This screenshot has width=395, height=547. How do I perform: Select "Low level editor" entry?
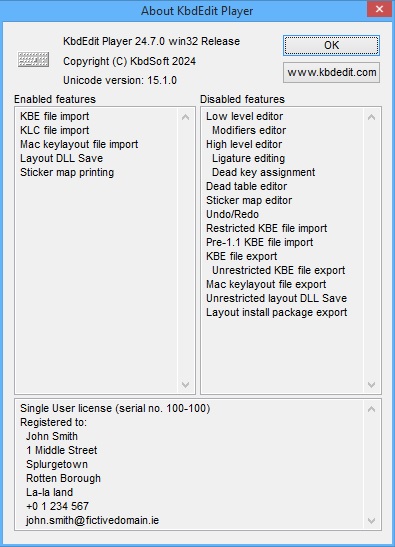tap(244, 116)
